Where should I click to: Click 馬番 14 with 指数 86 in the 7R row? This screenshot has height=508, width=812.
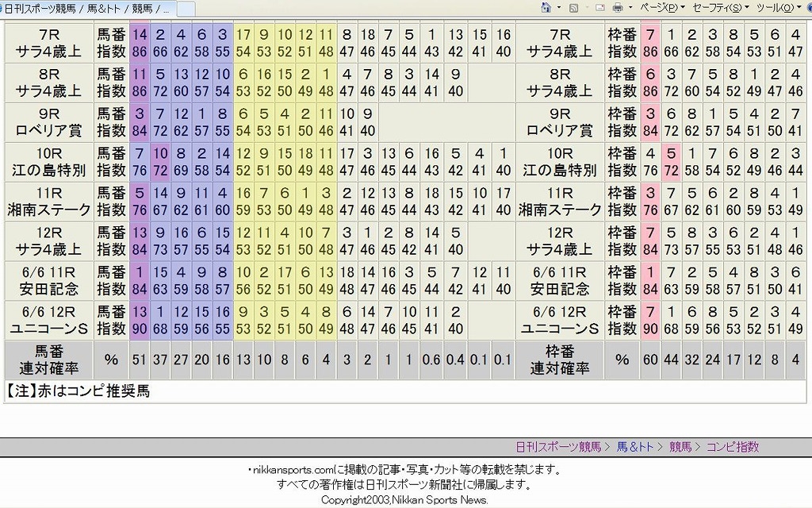(x=140, y=43)
